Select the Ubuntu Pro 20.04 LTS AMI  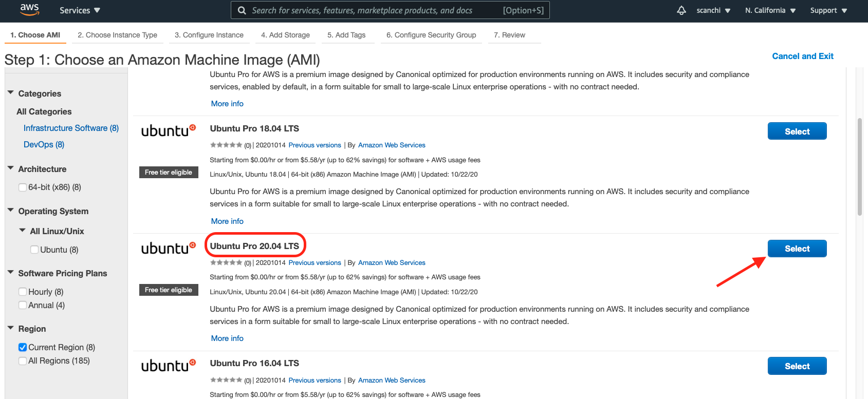[797, 249]
